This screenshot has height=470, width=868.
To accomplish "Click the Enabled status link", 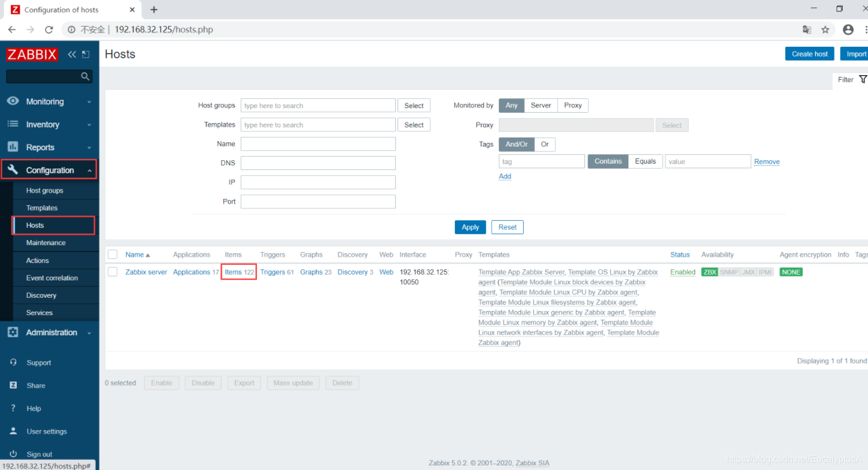I will 683,272.
